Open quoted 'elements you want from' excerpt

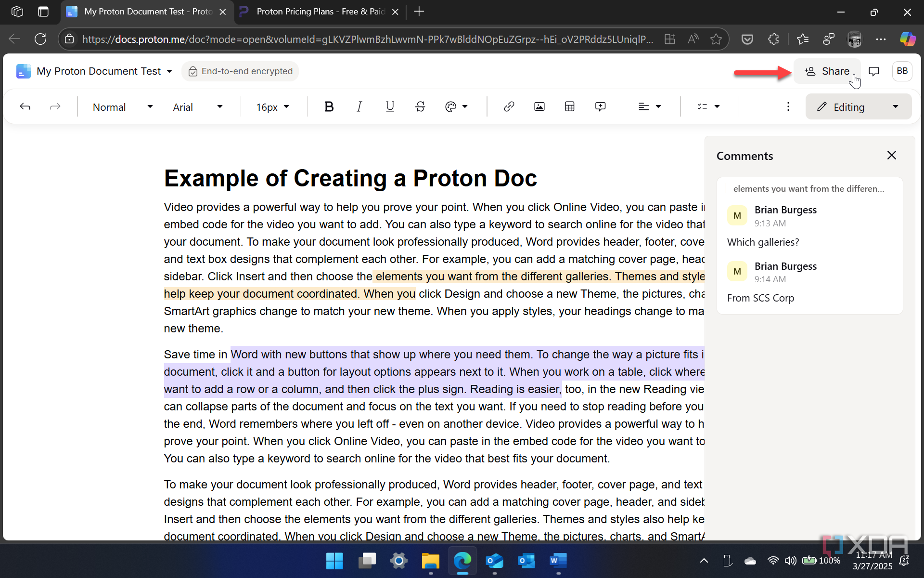click(808, 189)
